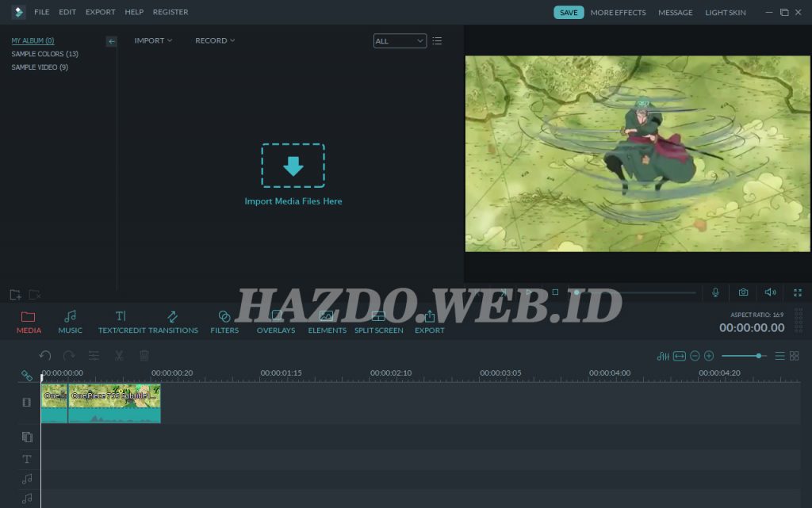Zoom in the timeline
Screen dimensions: 812x508
709,356
